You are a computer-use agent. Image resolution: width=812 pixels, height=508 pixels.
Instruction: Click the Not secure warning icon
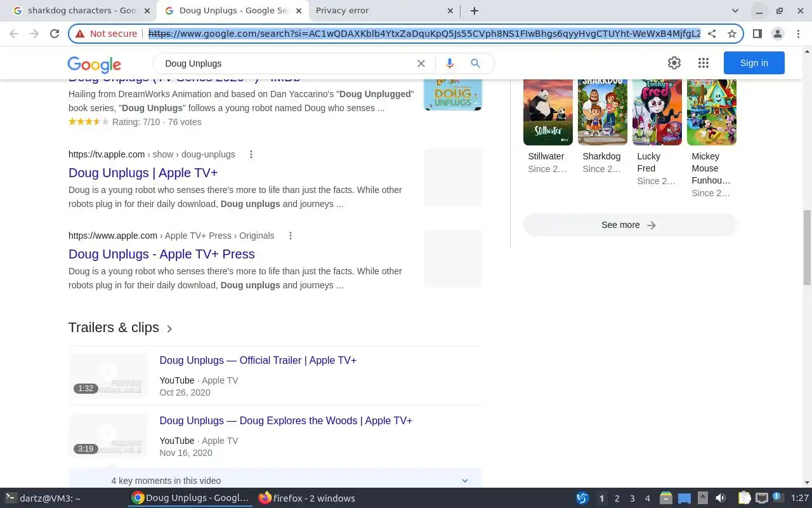pos(80,34)
